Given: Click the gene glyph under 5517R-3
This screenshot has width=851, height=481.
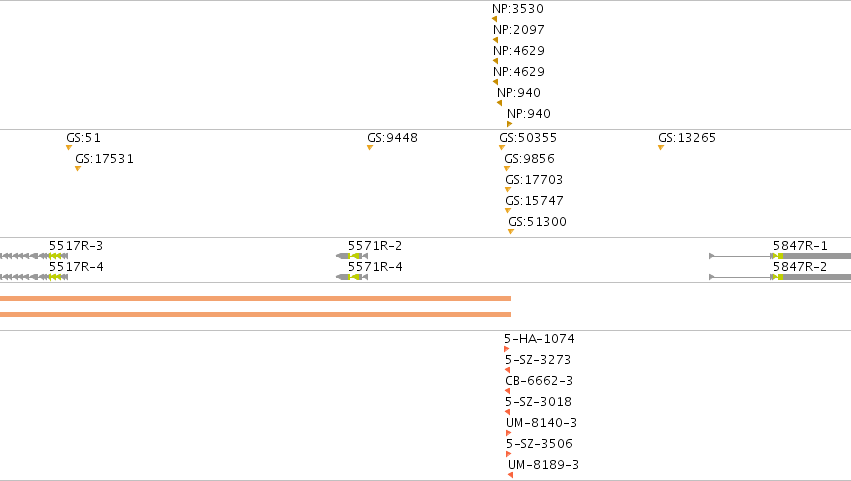Looking at the screenshot, I should 34,256.
